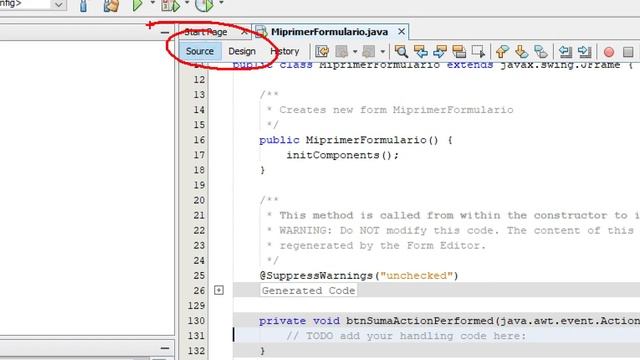
Task: Open the Profile Project dropdown arrow
Action: pyautogui.click(x=221, y=3)
